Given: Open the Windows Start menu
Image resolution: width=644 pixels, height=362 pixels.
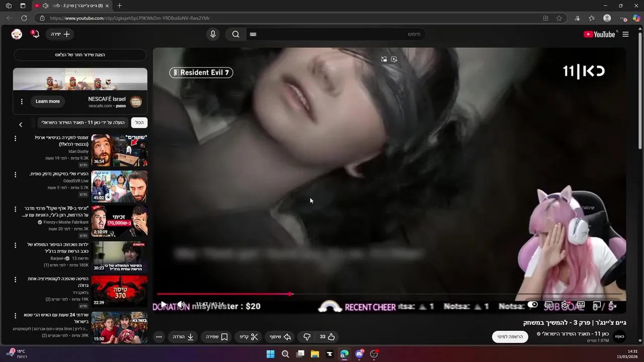Looking at the screenshot, I should (271, 354).
